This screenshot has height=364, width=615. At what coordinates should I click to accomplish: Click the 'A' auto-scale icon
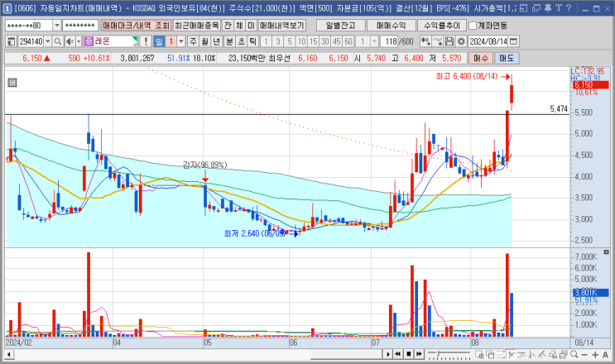pyautogui.click(x=605, y=355)
